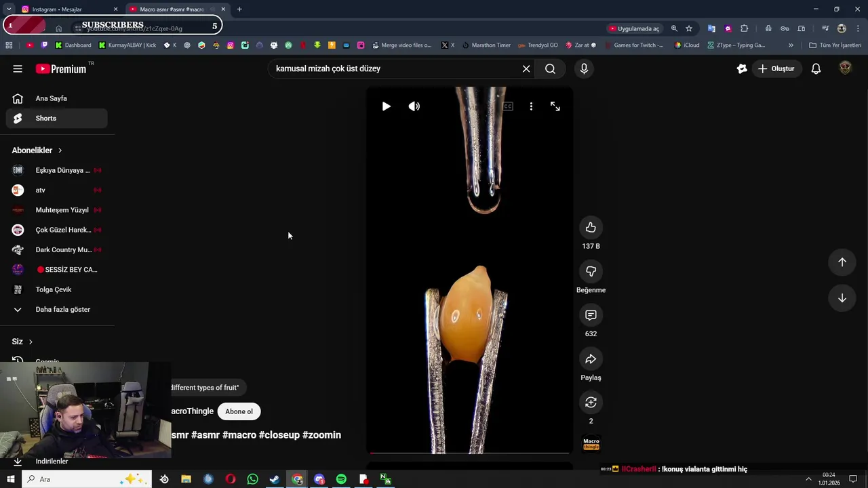This screenshot has height=488, width=868.
Task: Open the Tüm Yer İşaretleri folder
Action: (835, 45)
